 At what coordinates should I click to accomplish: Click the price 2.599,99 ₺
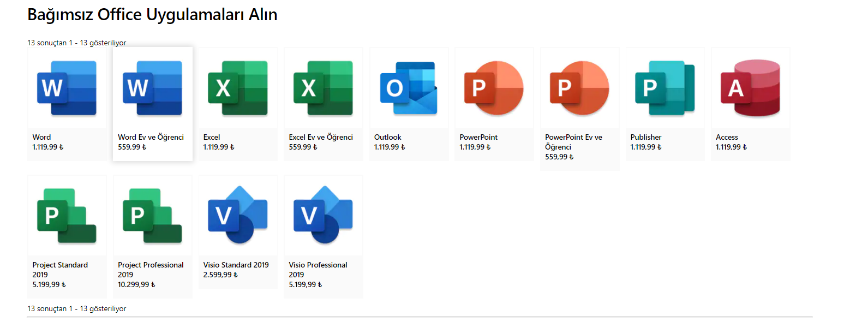click(x=220, y=275)
